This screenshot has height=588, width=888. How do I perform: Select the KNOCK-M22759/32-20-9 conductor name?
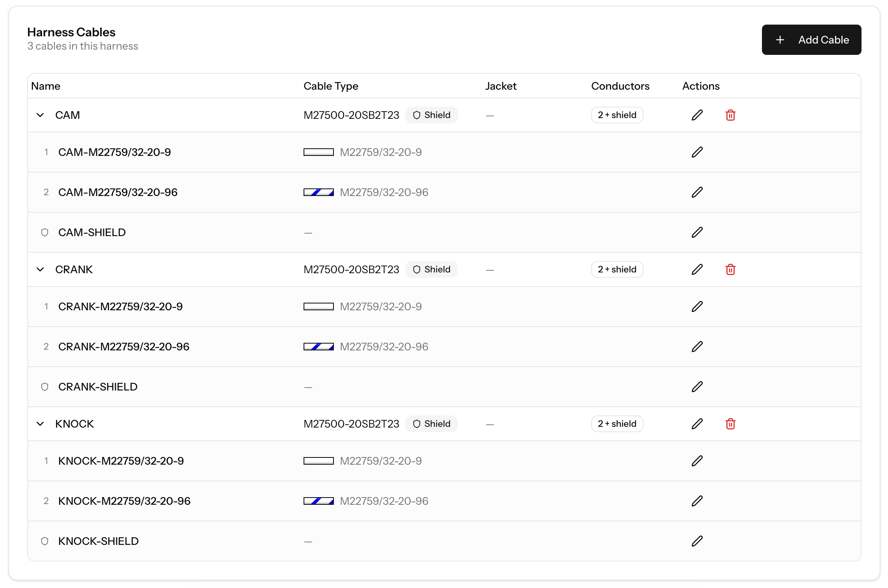[121, 461]
